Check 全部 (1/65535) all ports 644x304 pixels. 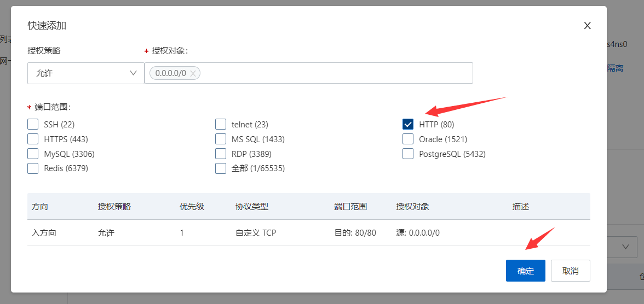221,168
